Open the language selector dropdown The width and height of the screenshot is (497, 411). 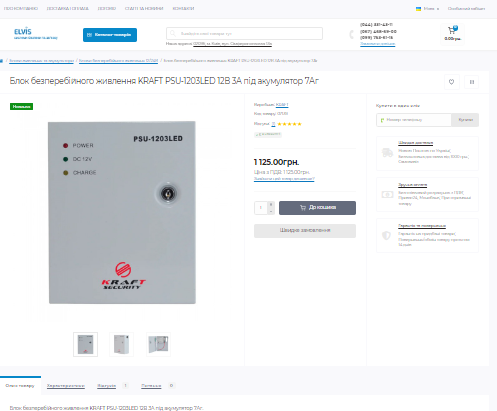point(427,9)
